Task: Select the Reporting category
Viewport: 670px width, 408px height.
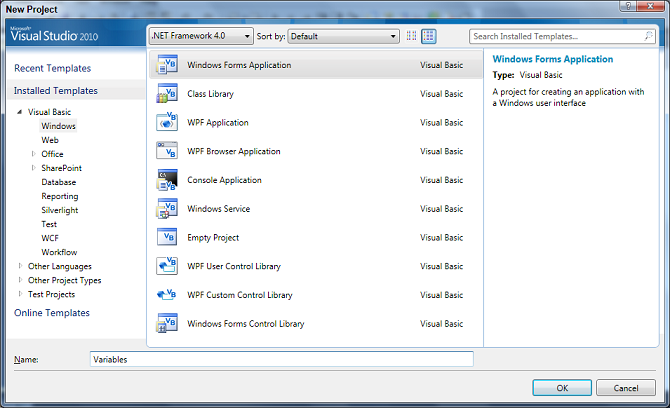Action: pos(60,196)
